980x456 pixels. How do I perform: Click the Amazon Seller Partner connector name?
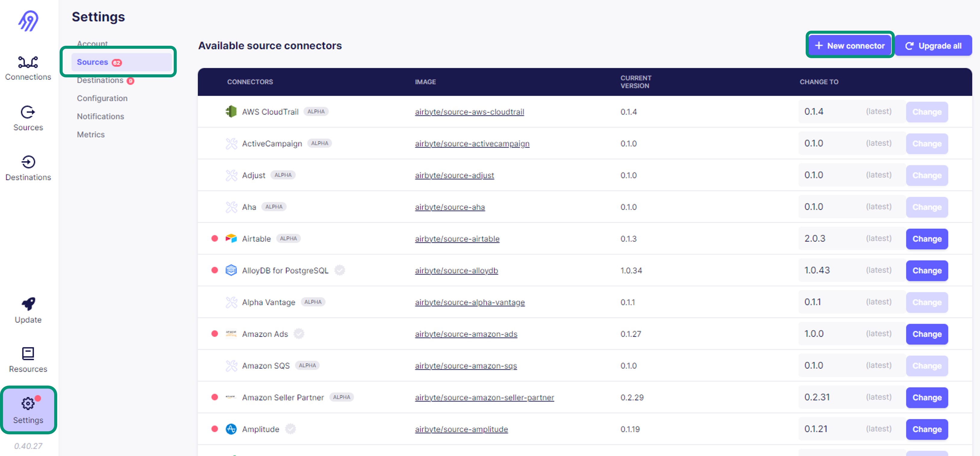[x=283, y=397]
